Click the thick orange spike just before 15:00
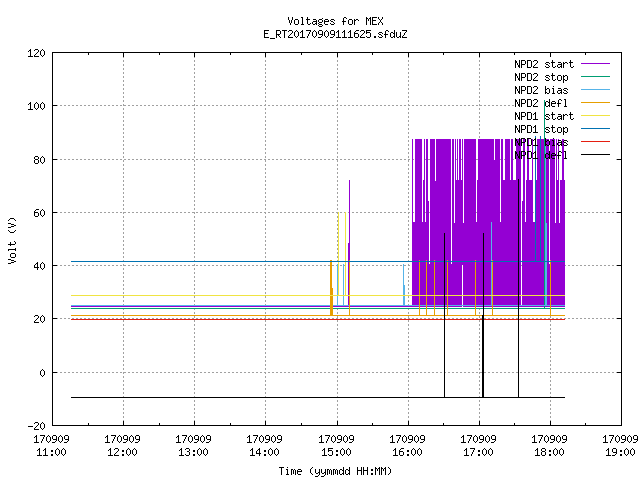Viewport: 640px width, 480px height. pyautogui.click(x=331, y=288)
